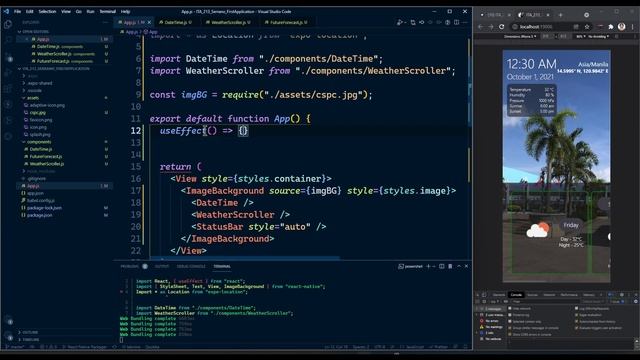Go back in the Chrome browser
Viewport: 640px width, 360px height.
coord(481,27)
